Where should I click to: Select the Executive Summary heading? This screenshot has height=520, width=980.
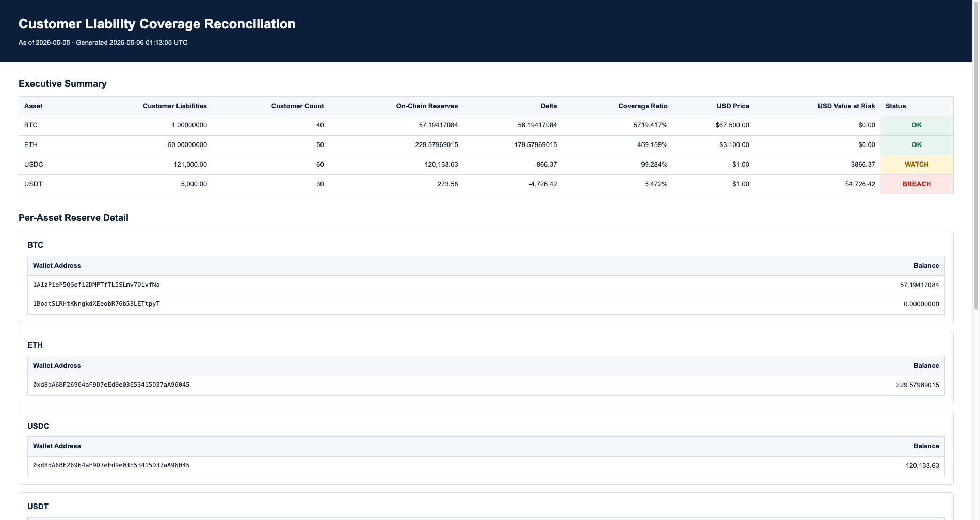point(62,84)
